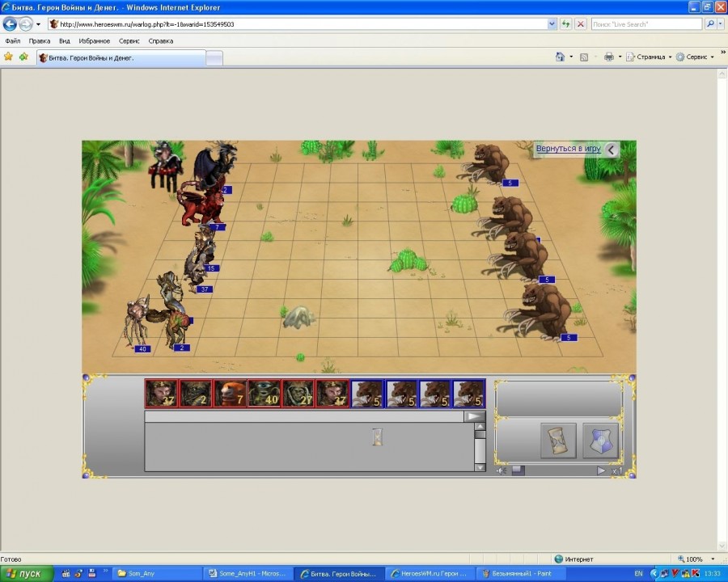
Task: Select the Битва. Герои Войны и Денег tab
Action: pyautogui.click(x=121, y=58)
